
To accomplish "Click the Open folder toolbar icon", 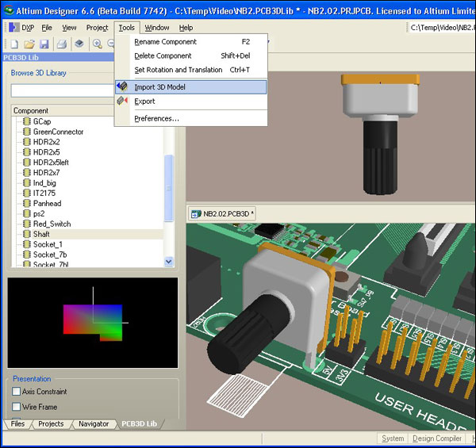I will [29, 44].
